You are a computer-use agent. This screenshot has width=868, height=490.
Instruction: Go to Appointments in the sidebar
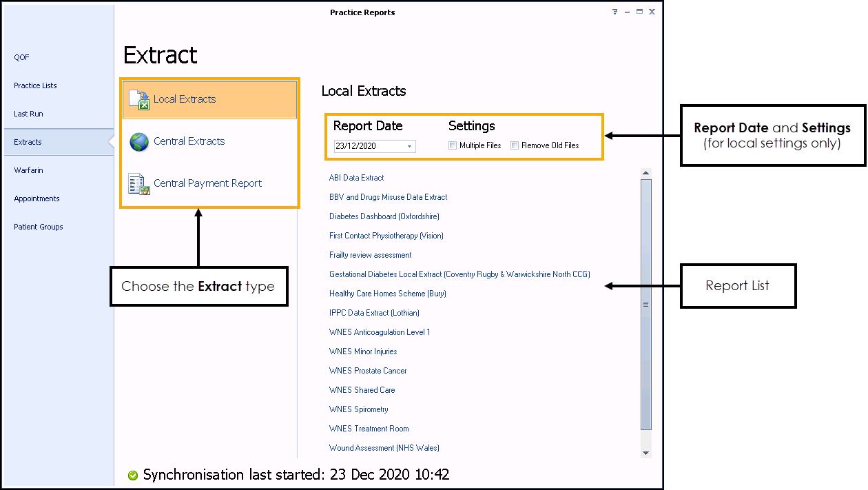click(37, 198)
